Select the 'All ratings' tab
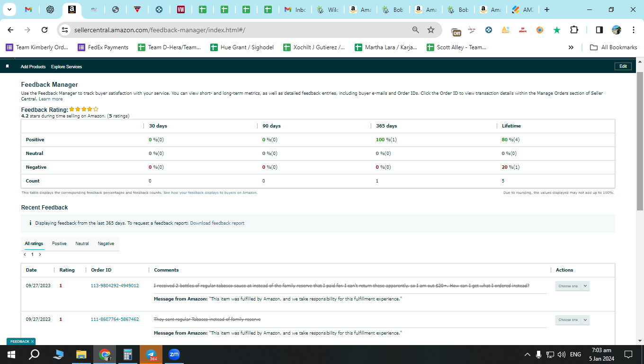Screen dimensions: 644x364 [x=34, y=244]
